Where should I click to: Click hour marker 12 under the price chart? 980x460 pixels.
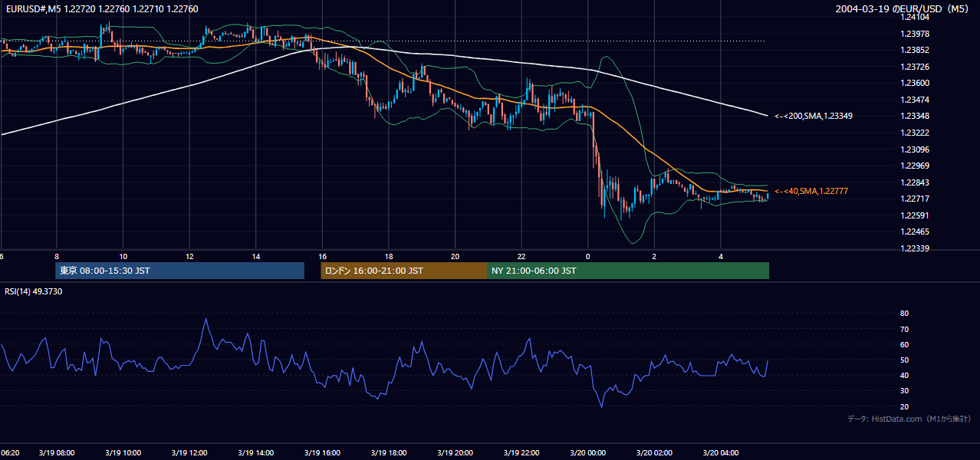[x=189, y=256]
